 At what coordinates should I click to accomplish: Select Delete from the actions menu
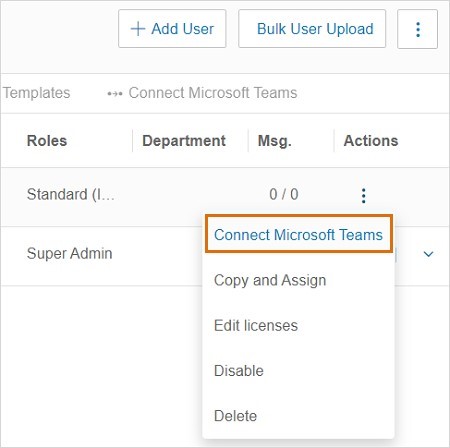pos(235,416)
